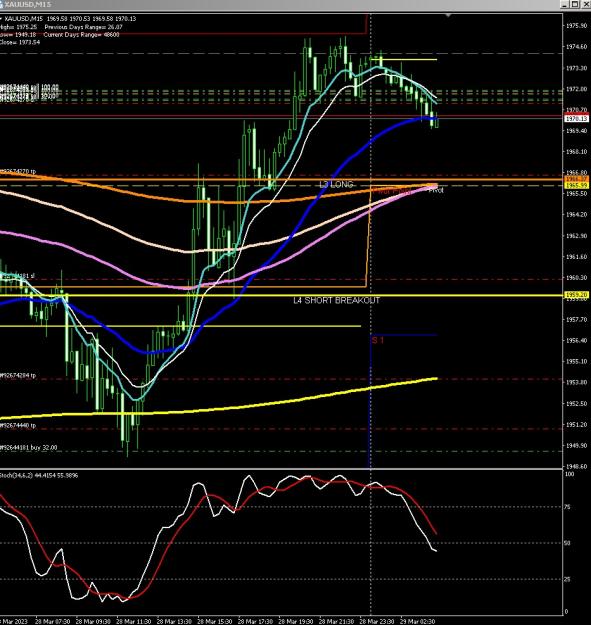591x625 pixels.
Task: Select the L3 LONG text label
Action: [x=336, y=184]
